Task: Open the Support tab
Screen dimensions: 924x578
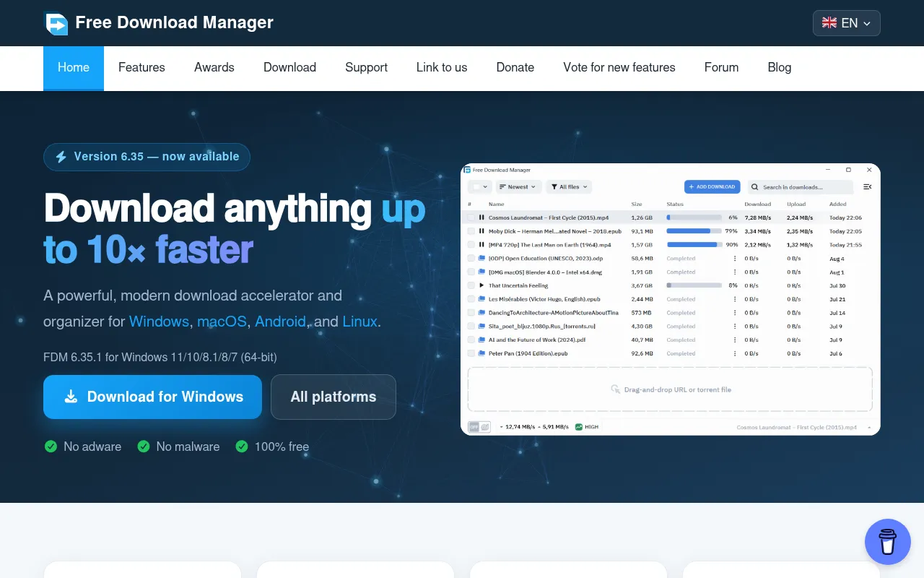Action: pyautogui.click(x=366, y=67)
